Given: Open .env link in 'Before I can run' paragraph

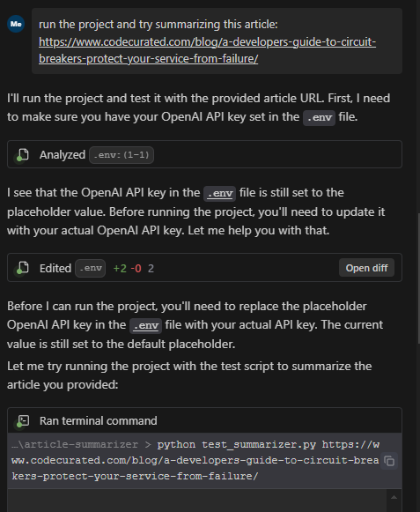Looking at the screenshot, I should click(145, 325).
